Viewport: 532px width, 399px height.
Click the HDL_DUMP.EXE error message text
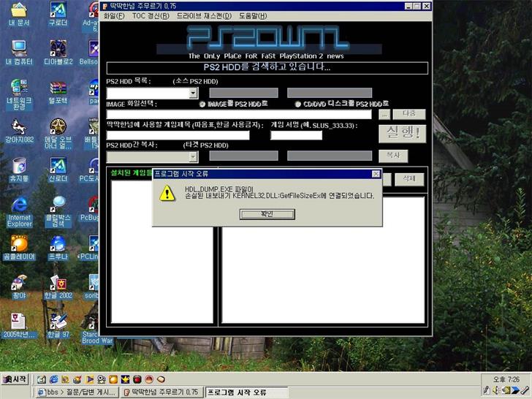(x=280, y=192)
